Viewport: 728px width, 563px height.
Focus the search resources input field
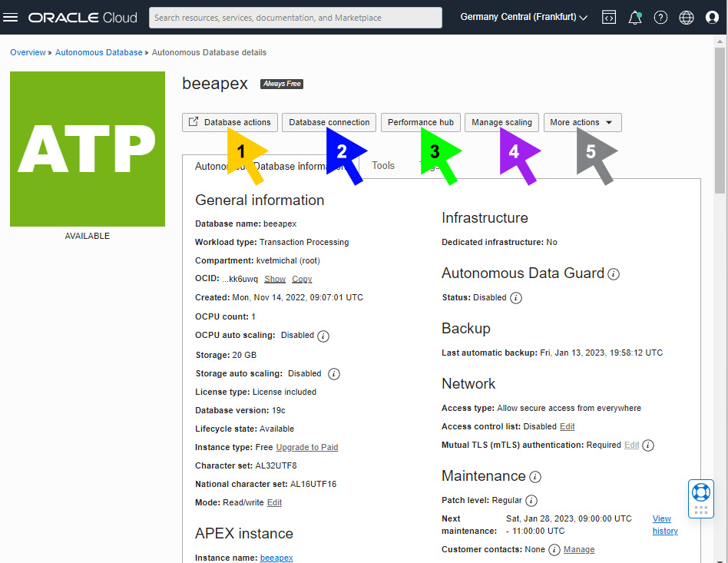(296, 18)
